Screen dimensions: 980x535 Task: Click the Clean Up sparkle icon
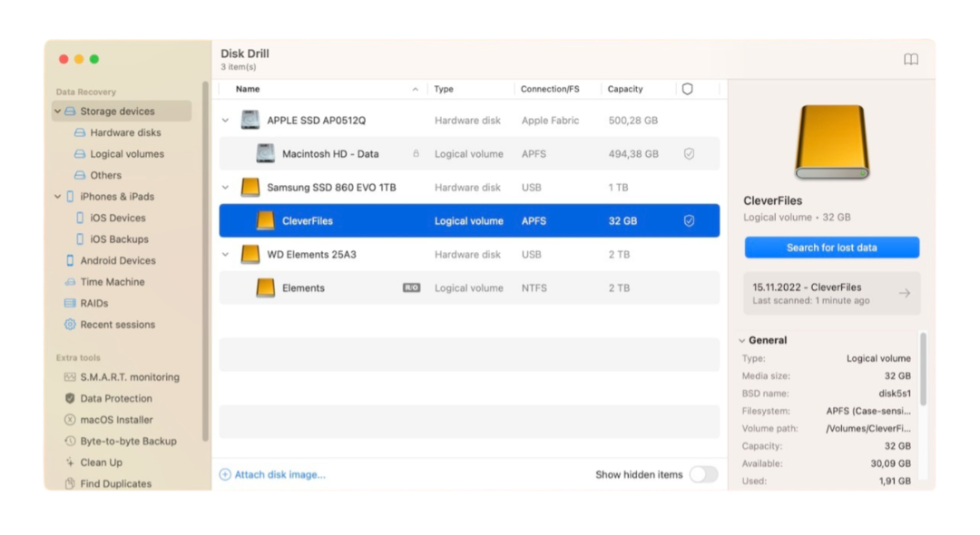click(x=70, y=462)
